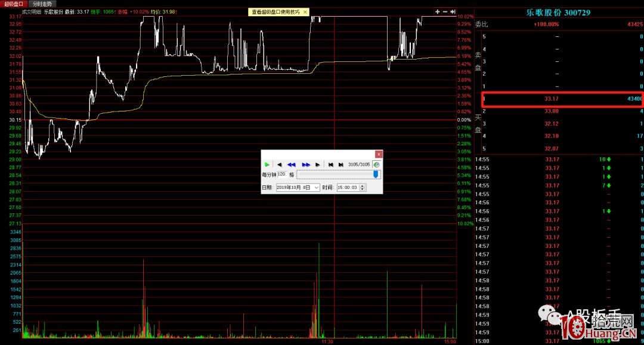Edit the 每分钟 ticks-per-minute field
Image resolution: width=644 pixels, height=345 pixels.
pyautogui.click(x=281, y=175)
